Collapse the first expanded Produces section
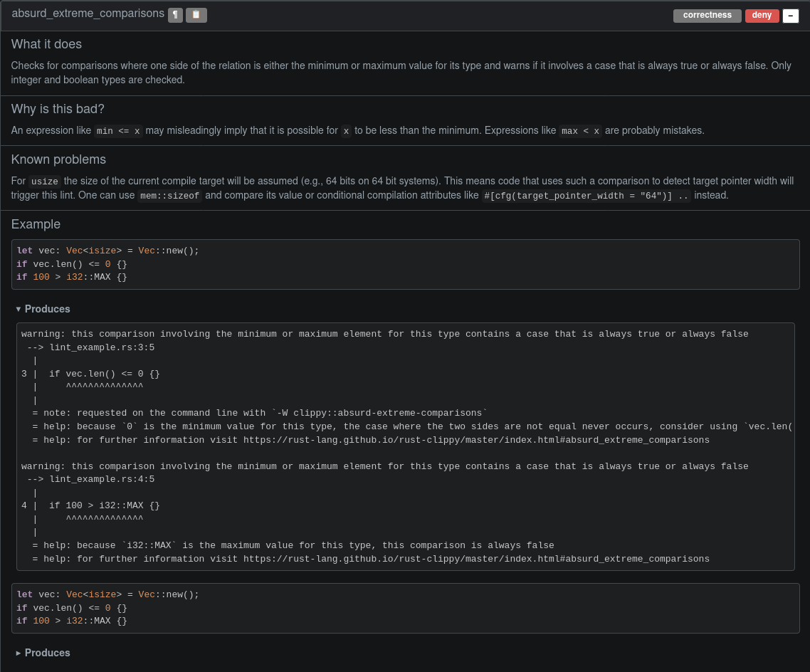The image size is (810, 672). 43,309
